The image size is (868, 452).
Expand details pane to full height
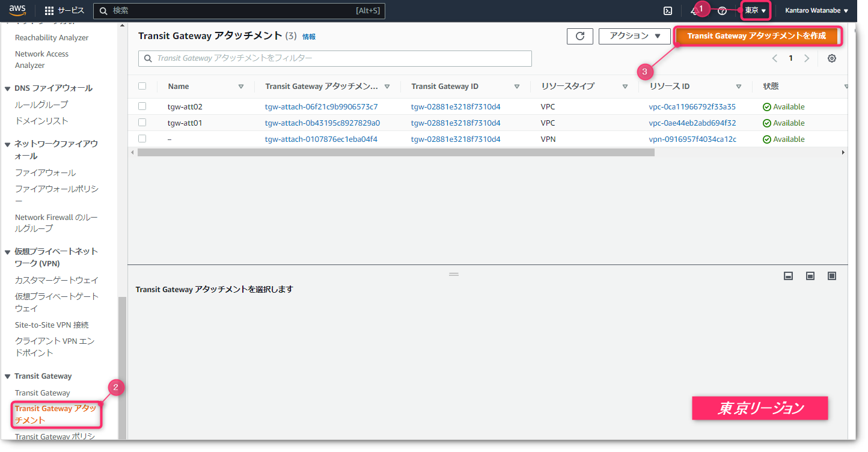[x=832, y=276]
